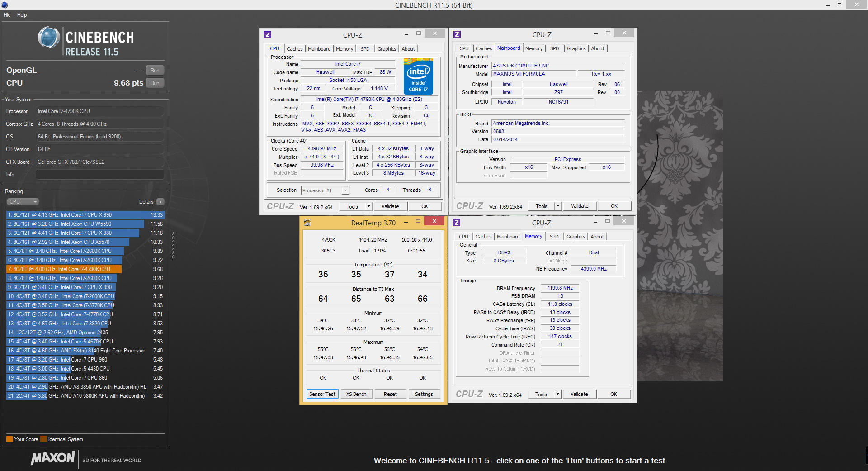868x471 pixels.
Task: Open Tools dropdown arrow in Memory window
Action: point(557,394)
